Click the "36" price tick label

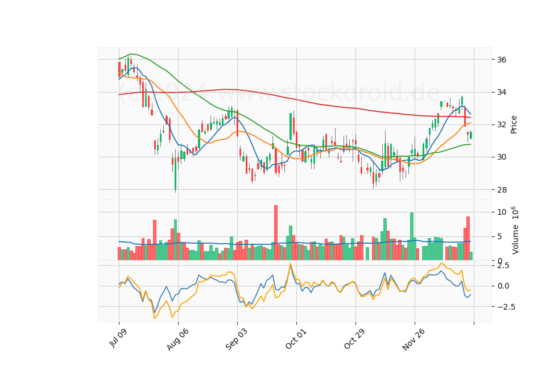point(502,60)
